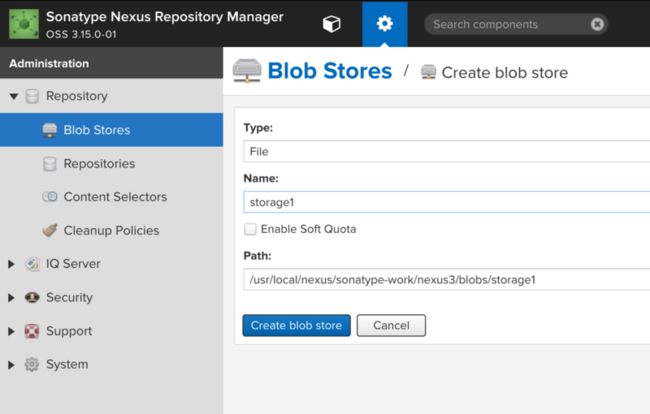Select the IQ Server tree label
Viewport: 650px width, 414px height.
pyautogui.click(x=73, y=264)
